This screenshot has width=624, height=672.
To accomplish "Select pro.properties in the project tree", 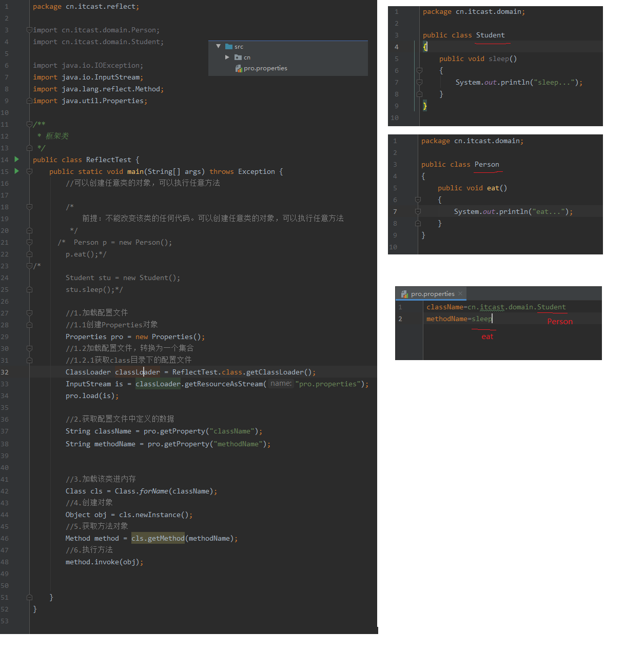I will click(x=265, y=68).
